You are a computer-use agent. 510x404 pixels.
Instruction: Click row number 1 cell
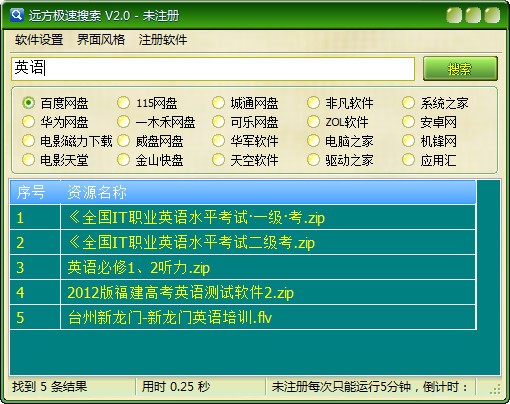[x=35, y=217]
